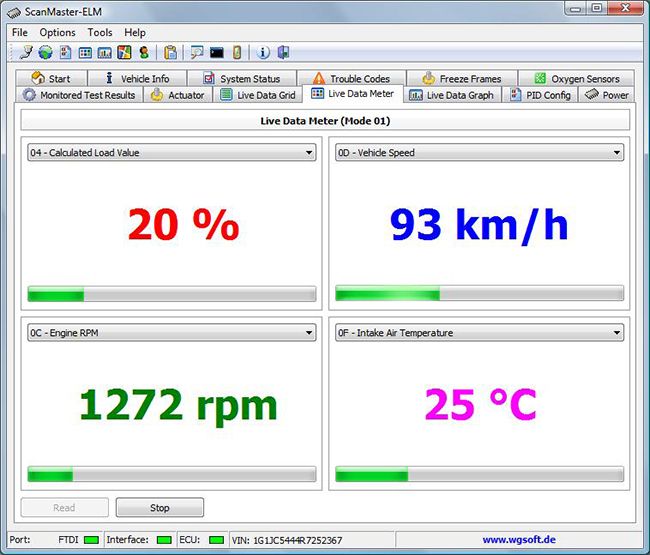Click the Engine RPM progress bar

[171, 474]
